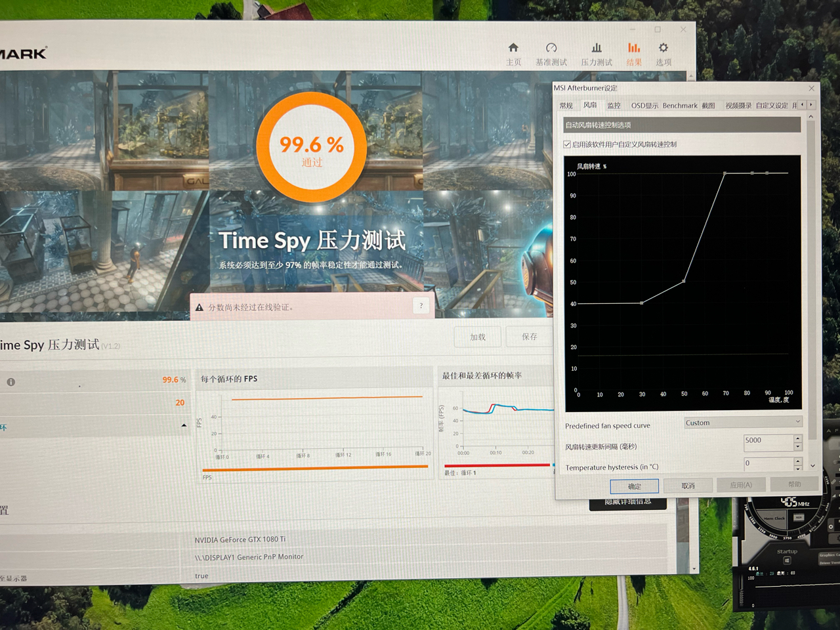
Task: Click the 最佳和最差循环的帧率 chart heading
Action: 482,375
